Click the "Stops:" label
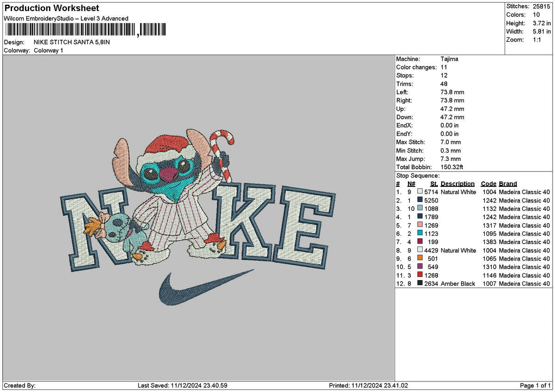Screen dimensions: 555x392 pyautogui.click(x=405, y=76)
